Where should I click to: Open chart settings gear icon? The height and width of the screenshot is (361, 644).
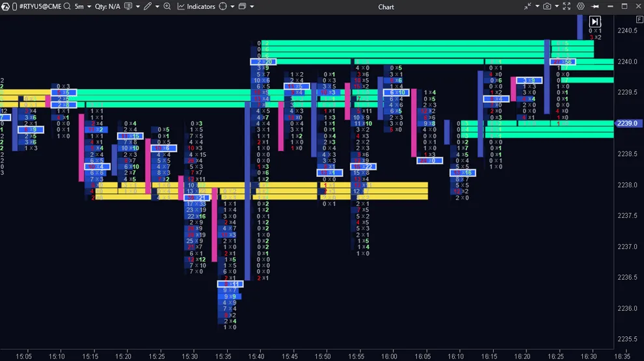(x=581, y=7)
